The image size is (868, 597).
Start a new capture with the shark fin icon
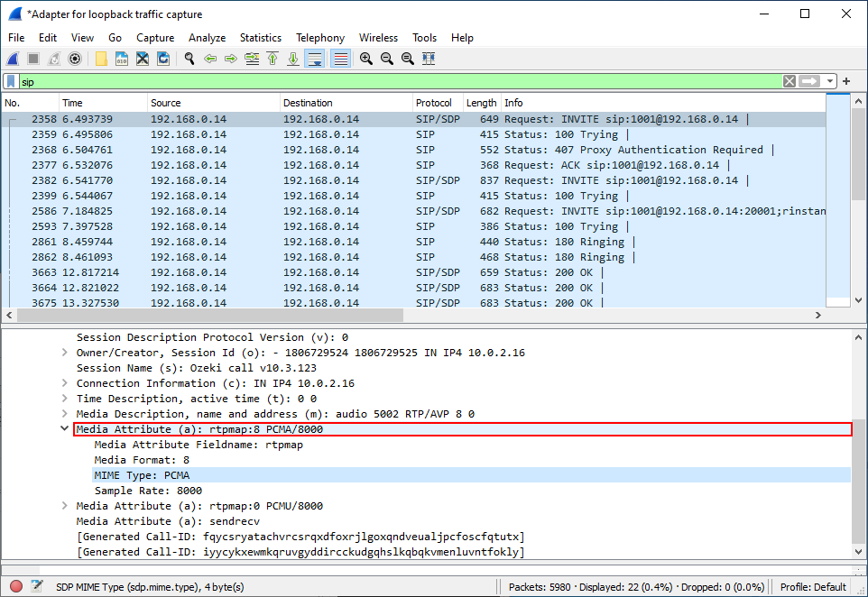point(13,59)
